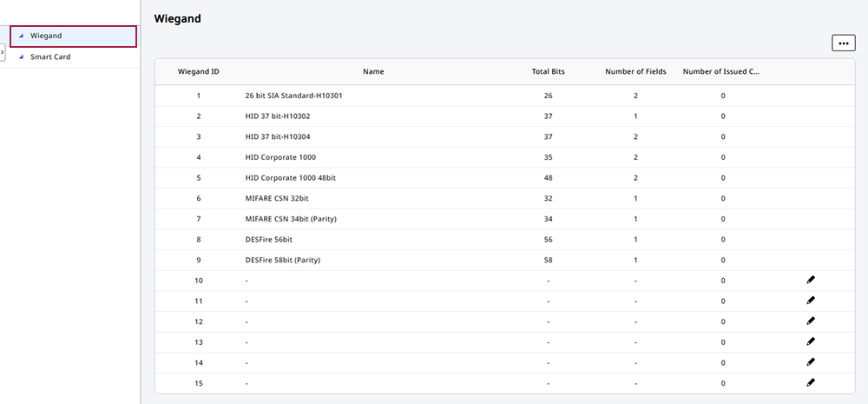The width and height of the screenshot is (868, 404).
Task: Sort table by Name column
Action: tap(373, 71)
